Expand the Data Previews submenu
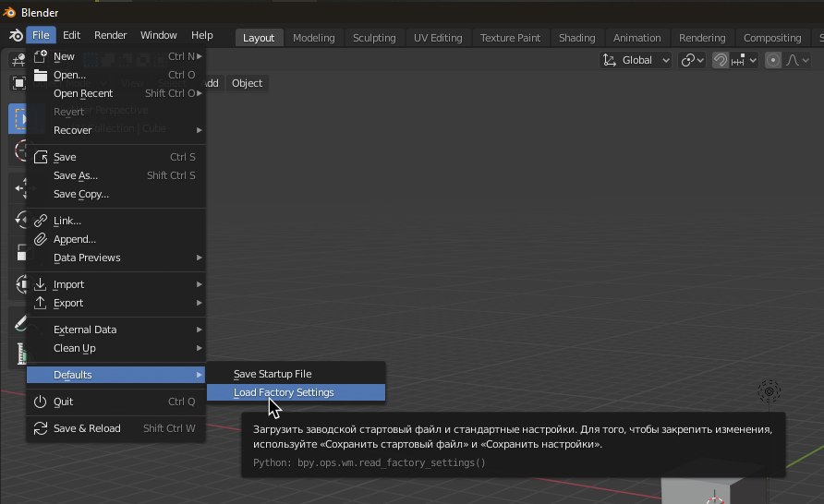This screenshot has width=824, height=504. (x=115, y=258)
